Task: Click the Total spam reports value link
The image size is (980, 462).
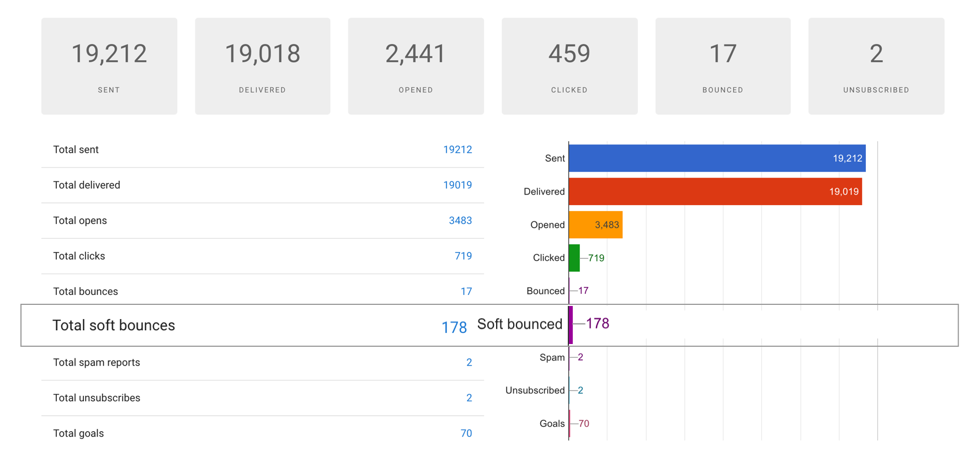Action: [469, 362]
